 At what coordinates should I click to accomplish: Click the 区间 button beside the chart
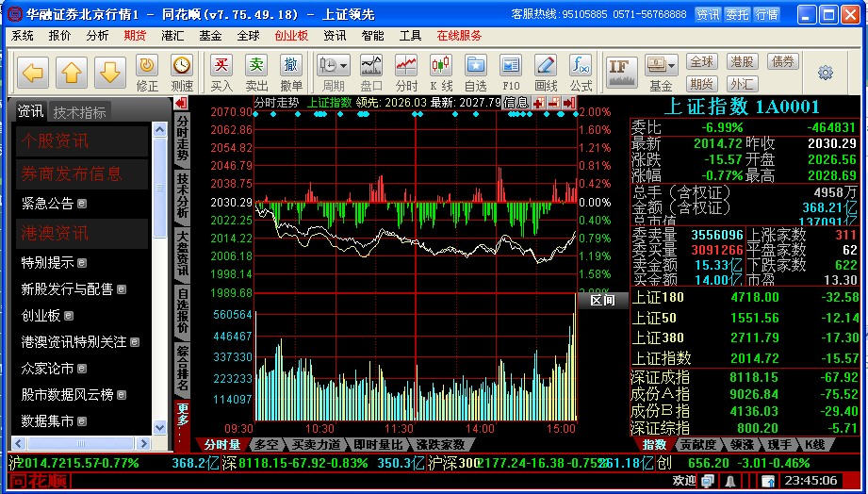point(603,301)
